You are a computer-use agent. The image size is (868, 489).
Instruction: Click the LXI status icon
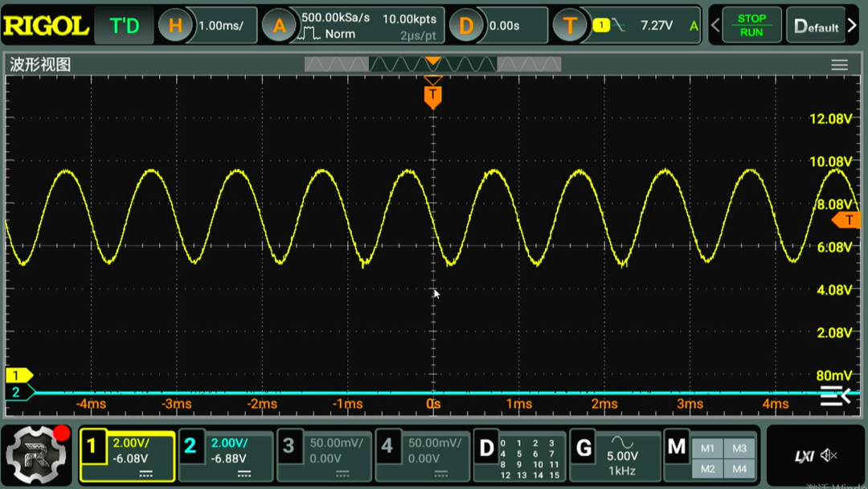(x=805, y=456)
